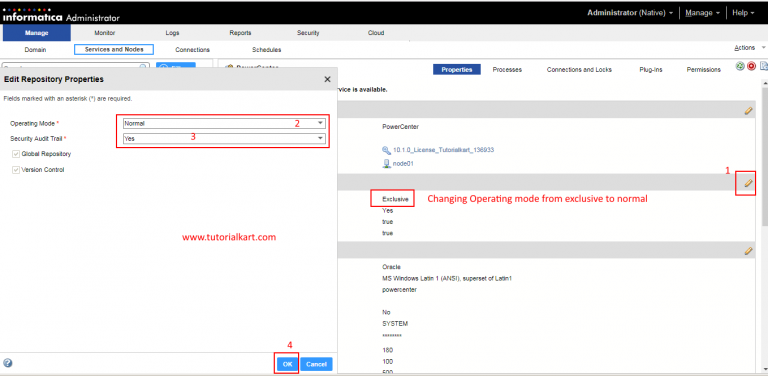Open the Connections and Locks tab
768x376 pixels.
pyautogui.click(x=579, y=70)
